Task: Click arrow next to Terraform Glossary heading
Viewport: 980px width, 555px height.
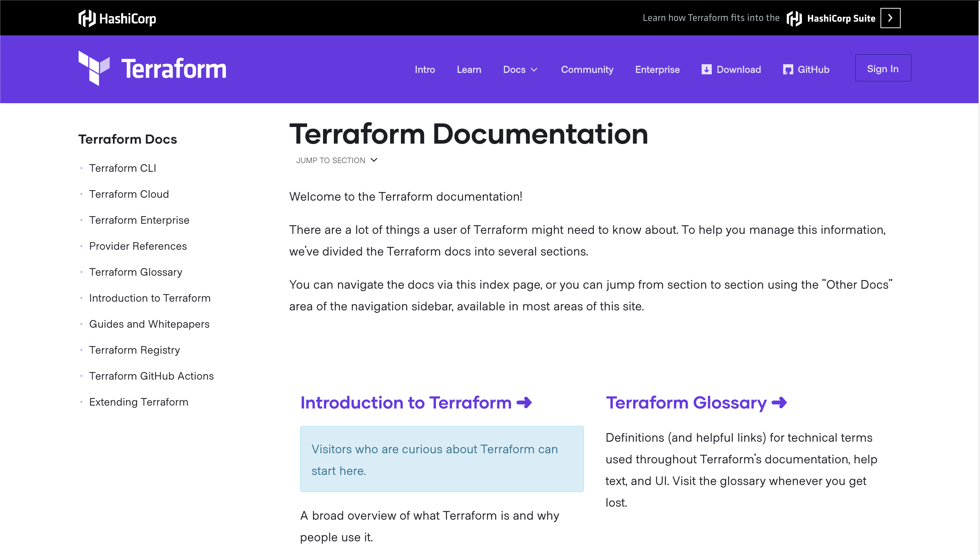Action: [779, 402]
